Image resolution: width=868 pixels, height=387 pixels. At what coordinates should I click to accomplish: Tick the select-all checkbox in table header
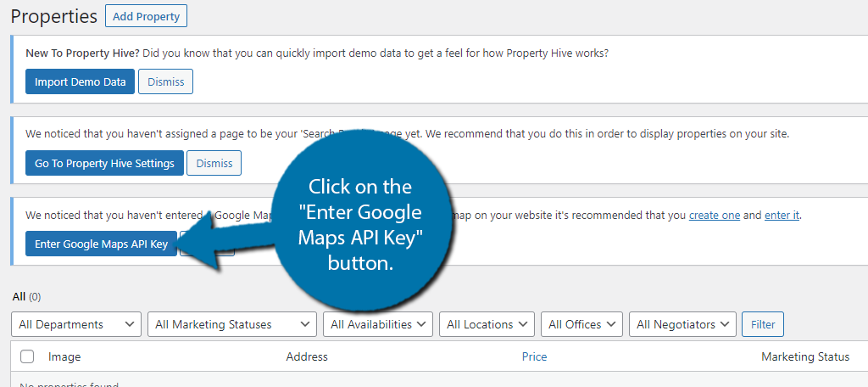click(x=27, y=357)
